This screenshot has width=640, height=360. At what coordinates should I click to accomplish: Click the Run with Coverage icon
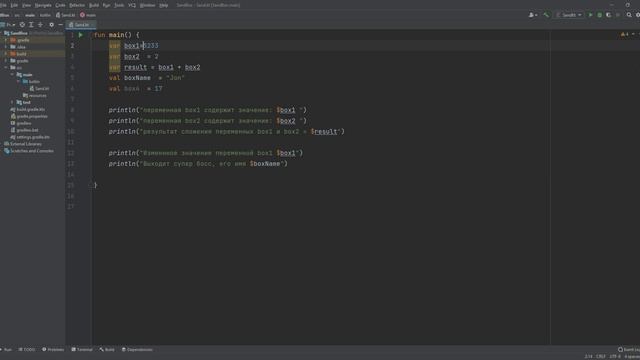click(609, 15)
